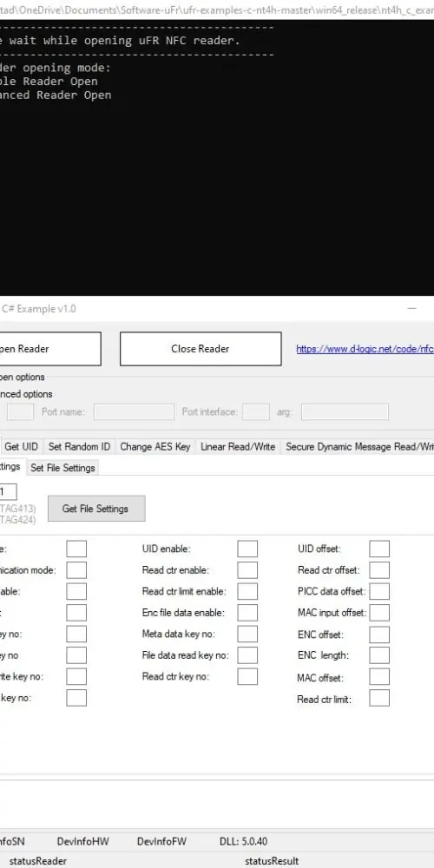434x868 pixels.
Task: Click the ENC length box
Action: tap(379, 655)
